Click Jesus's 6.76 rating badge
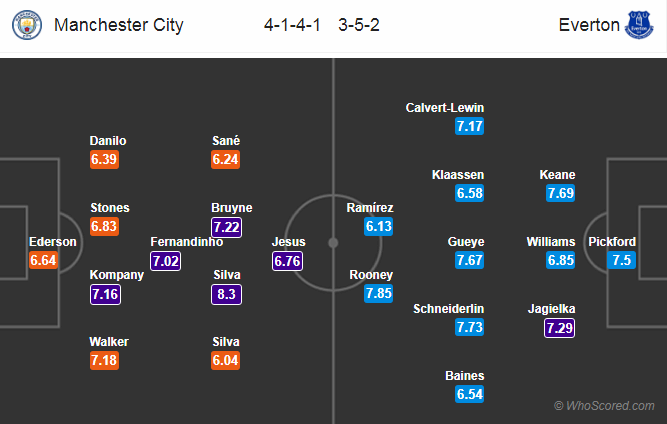 pyautogui.click(x=288, y=261)
